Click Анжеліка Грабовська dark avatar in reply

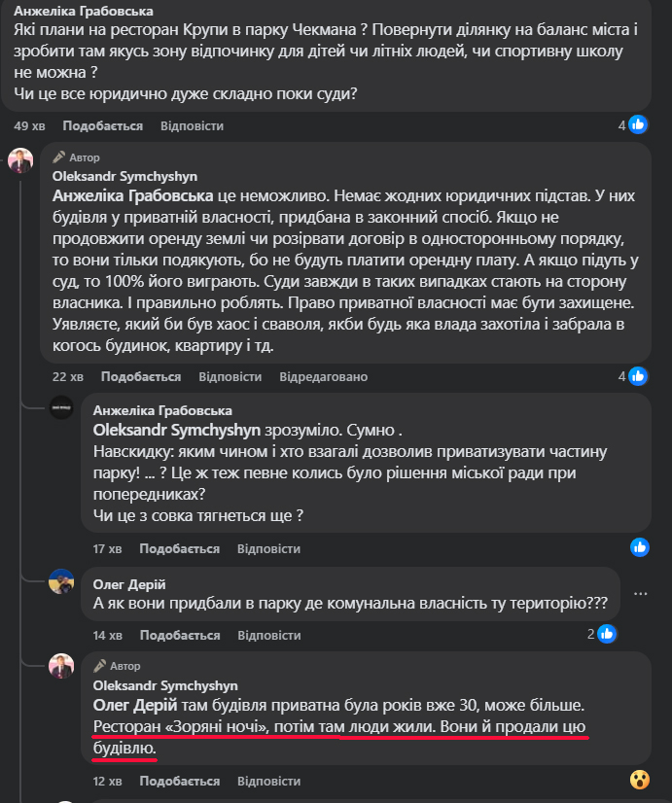[x=61, y=407]
